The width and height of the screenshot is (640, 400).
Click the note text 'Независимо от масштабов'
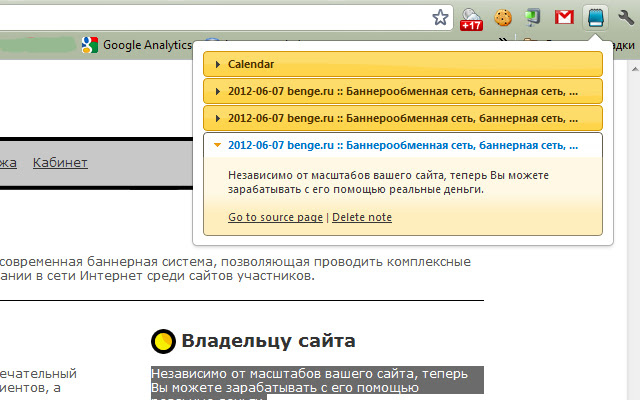click(389, 182)
